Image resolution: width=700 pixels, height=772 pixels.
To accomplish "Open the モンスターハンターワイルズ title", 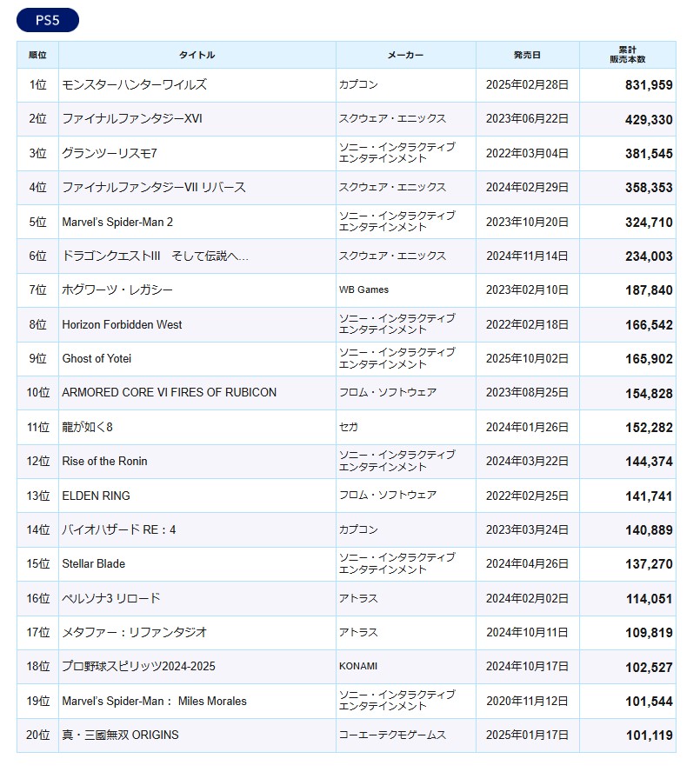I will [x=134, y=85].
